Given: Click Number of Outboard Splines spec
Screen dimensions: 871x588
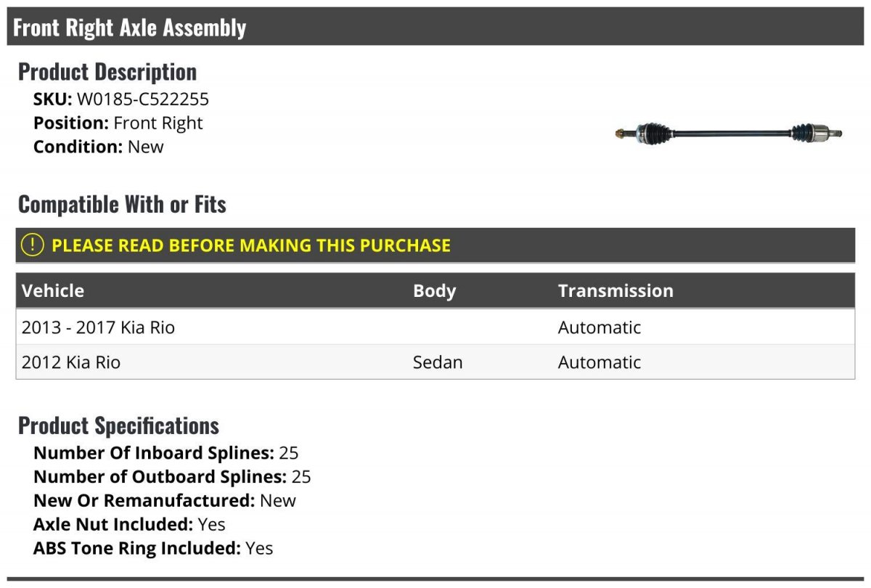Looking at the screenshot, I should coord(172,477).
